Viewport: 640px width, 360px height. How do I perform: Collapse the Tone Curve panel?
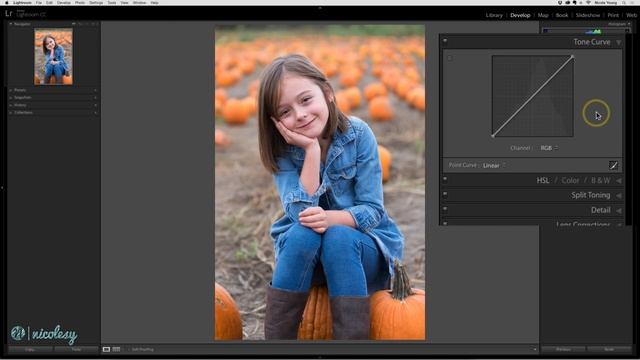619,42
